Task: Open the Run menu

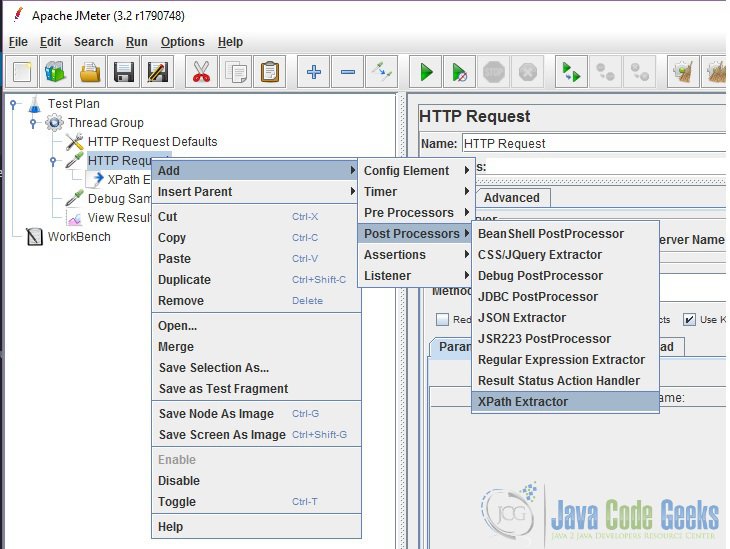Action: tap(136, 42)
